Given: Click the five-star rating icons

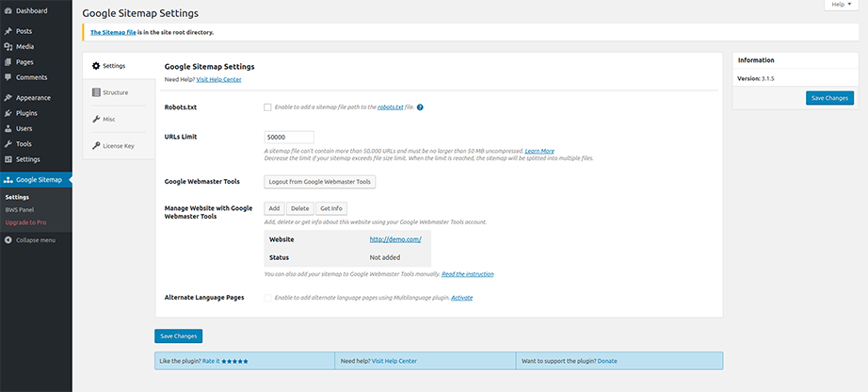Looking at the screenshot, I should (x=234, y=362).
